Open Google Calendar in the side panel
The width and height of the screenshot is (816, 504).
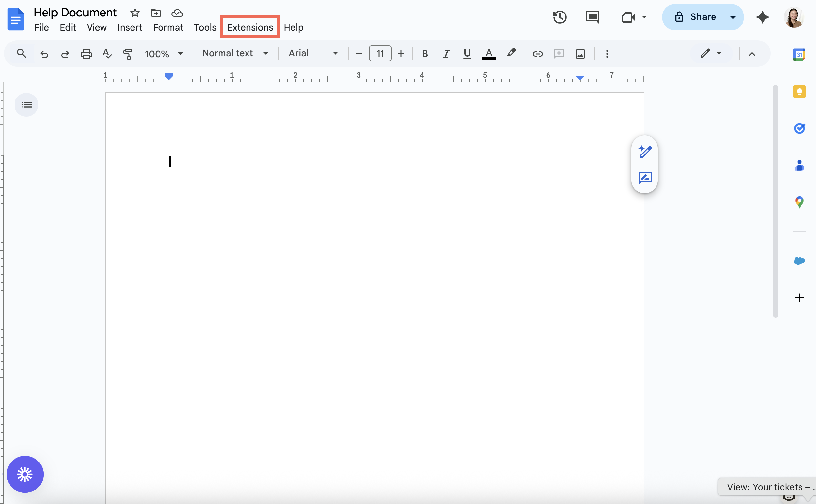800,54
